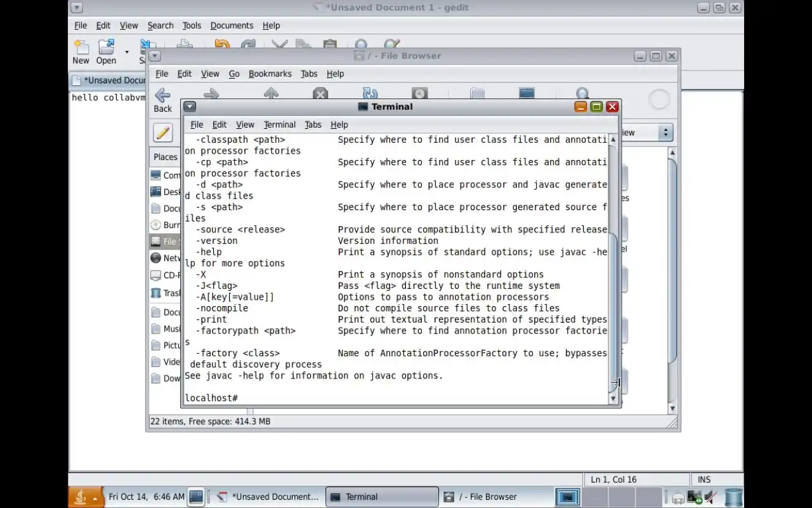Open the Tabs menu in the Terminal window
This screenshot has height=508, width=812.
313,124
